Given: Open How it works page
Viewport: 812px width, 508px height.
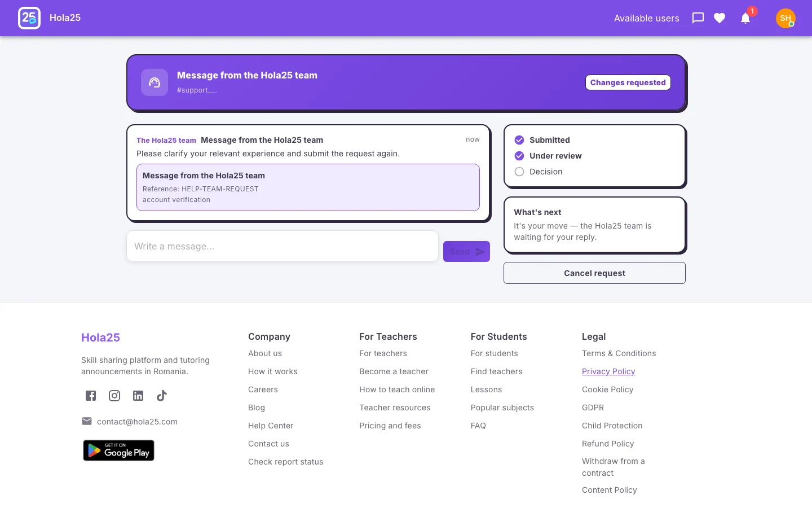Looking at the screenshot, I should 273,371.
